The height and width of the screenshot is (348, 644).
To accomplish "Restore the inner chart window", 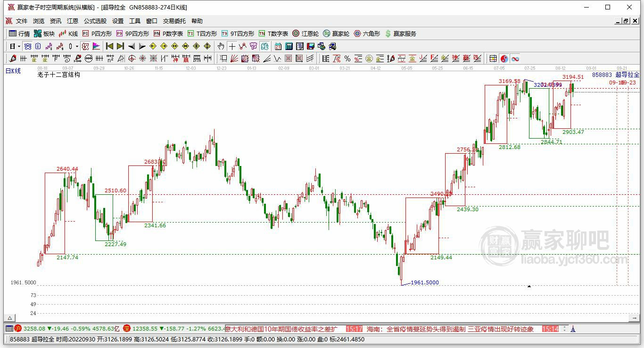I will (x=626, y=21).
